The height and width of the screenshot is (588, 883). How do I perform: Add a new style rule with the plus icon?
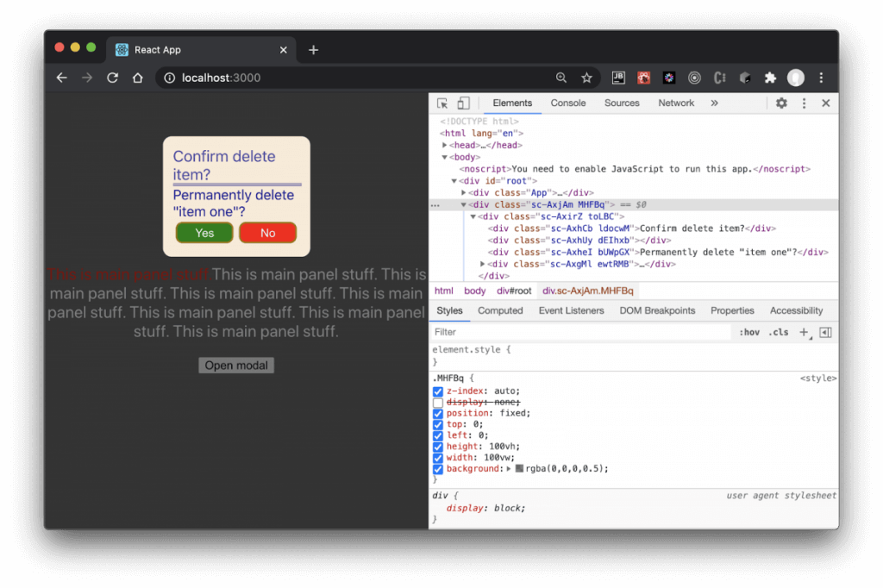coord(804,331)
